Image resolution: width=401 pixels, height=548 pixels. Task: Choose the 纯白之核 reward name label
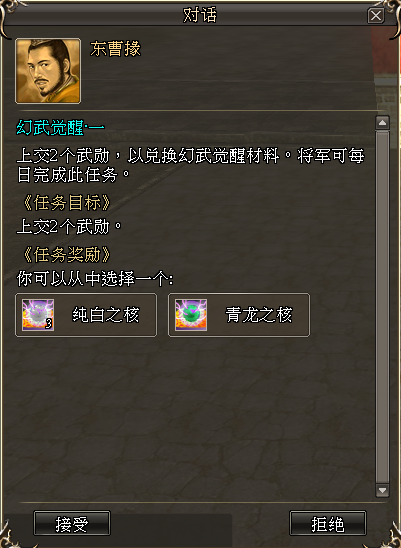pos(106,315)
